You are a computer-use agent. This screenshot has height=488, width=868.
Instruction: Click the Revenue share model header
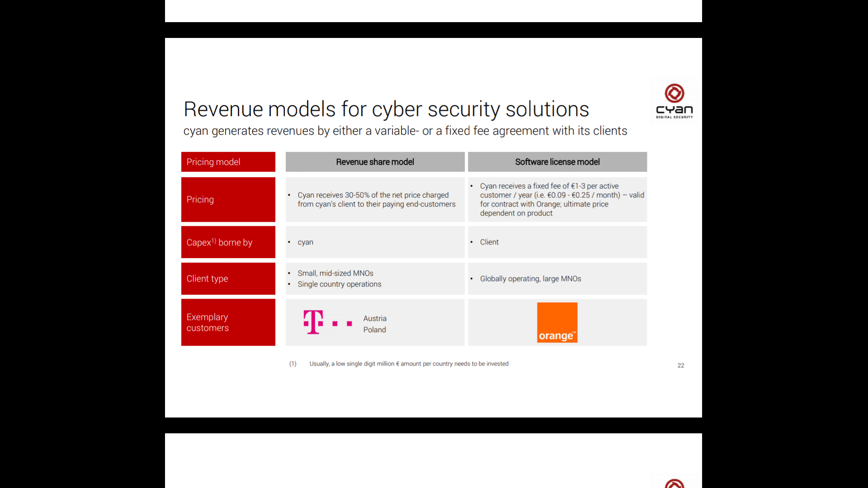(375, 162)
